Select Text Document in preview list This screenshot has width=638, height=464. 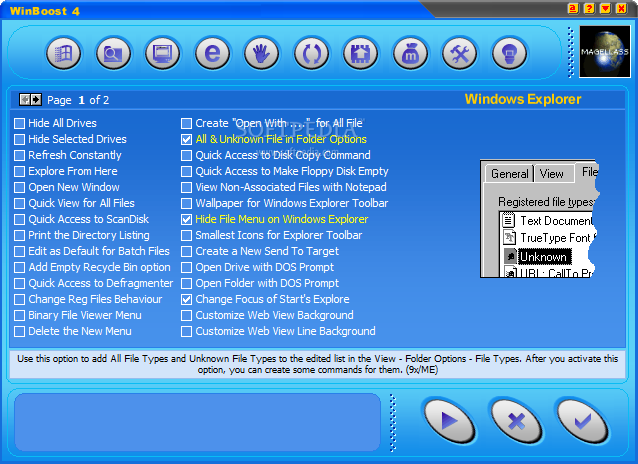pyautogui.click(x=548, y=221)
